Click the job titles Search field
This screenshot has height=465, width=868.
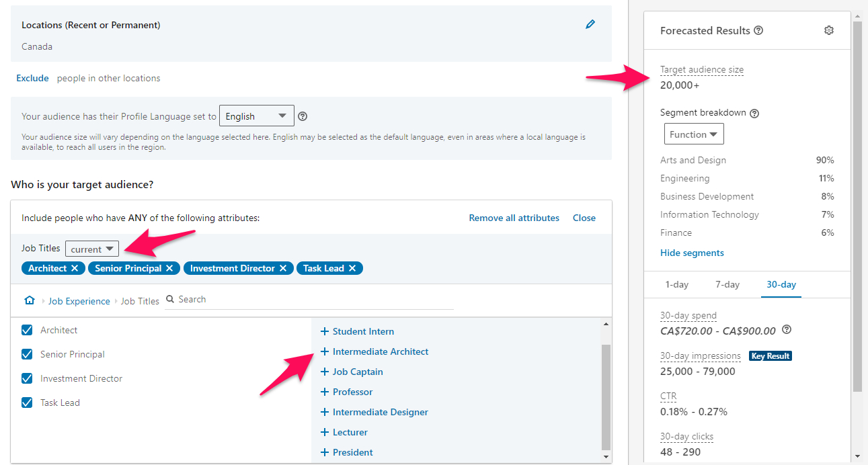309,300
